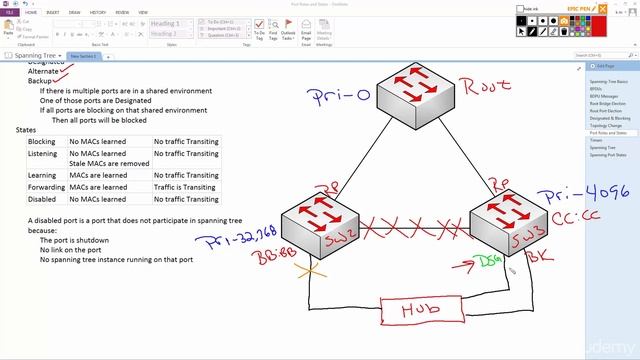The image size is (640, 360).
Task: Switch to the VIEW ribbon tab
Action: (143, 12)
